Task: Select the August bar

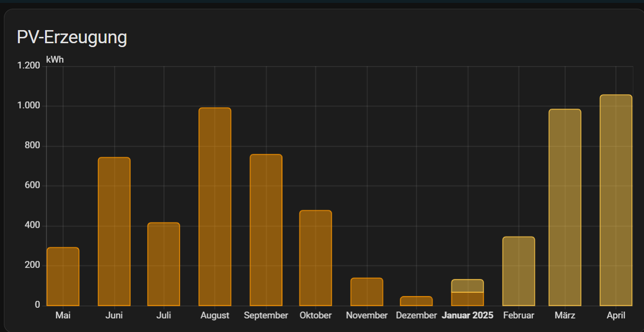Action: coord(215,207)
